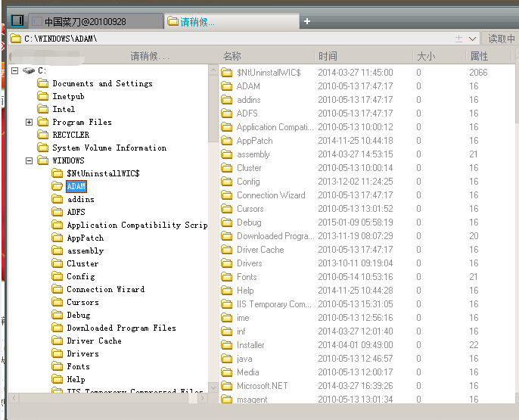Click Help folder icon in file list
This screenshot has width=519, height=420.
[227, 291]
